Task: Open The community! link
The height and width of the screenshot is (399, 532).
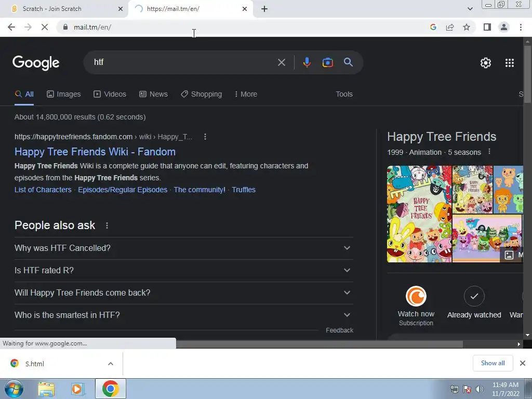Action: pos(199,190)
